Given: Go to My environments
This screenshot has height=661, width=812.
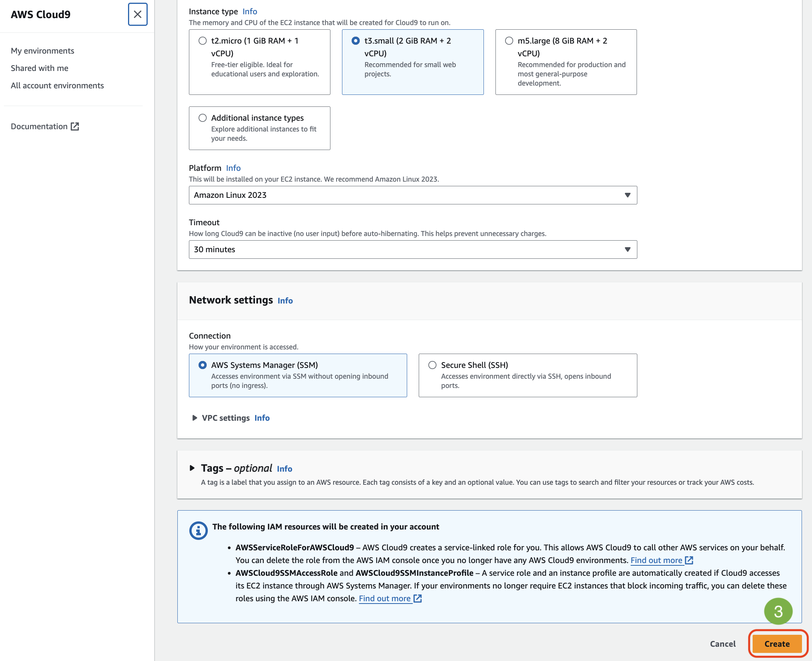Looking at the screenshot, I should tap(42, 51).
